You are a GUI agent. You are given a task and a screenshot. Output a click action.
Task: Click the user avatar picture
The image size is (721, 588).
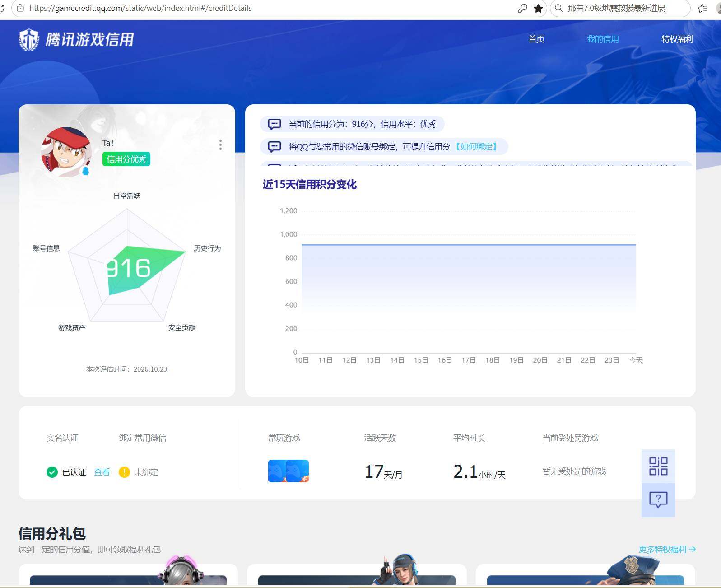(x=66, y=152)
